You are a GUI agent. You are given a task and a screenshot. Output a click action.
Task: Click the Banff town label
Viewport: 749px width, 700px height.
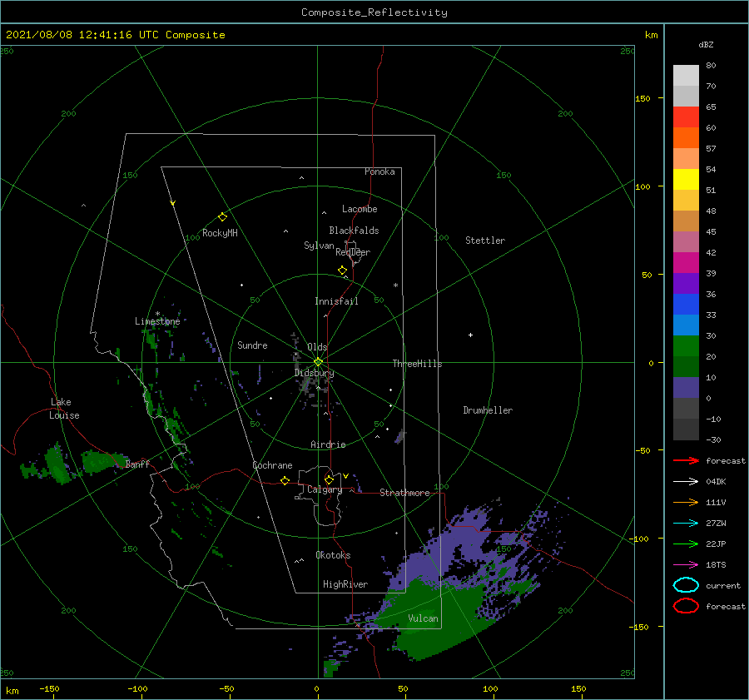pyautogui.click(x=137, y=464)
